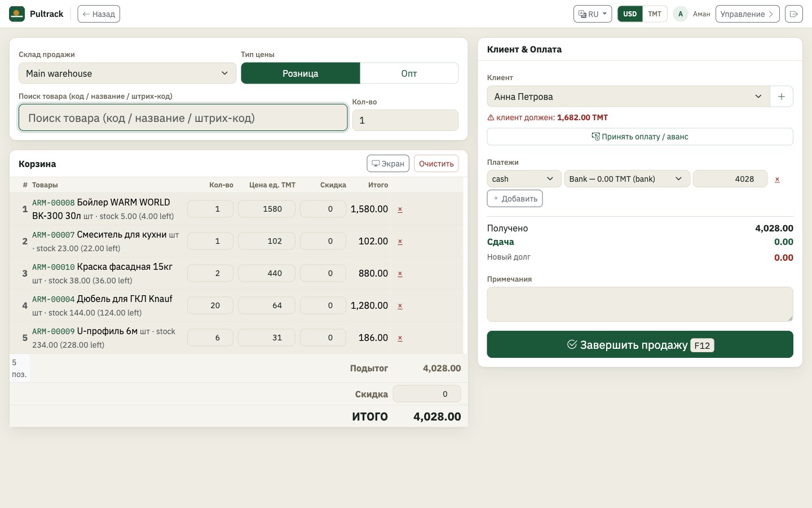Click product code ARM-00009

click(x=53, y=331)
